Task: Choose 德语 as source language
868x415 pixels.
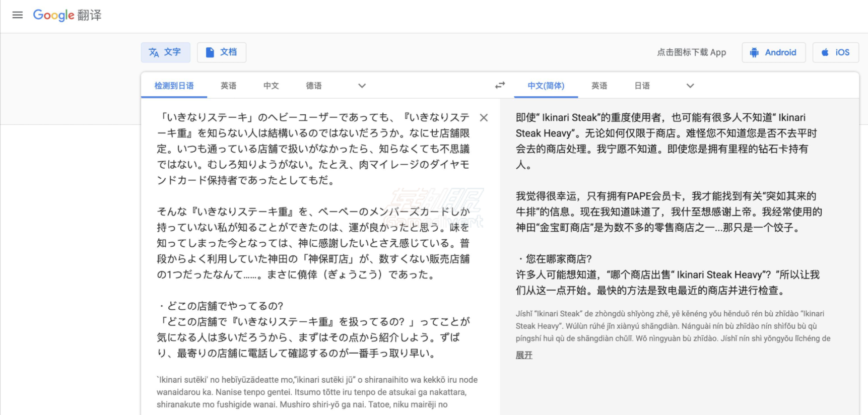Action: pos(314,86)
